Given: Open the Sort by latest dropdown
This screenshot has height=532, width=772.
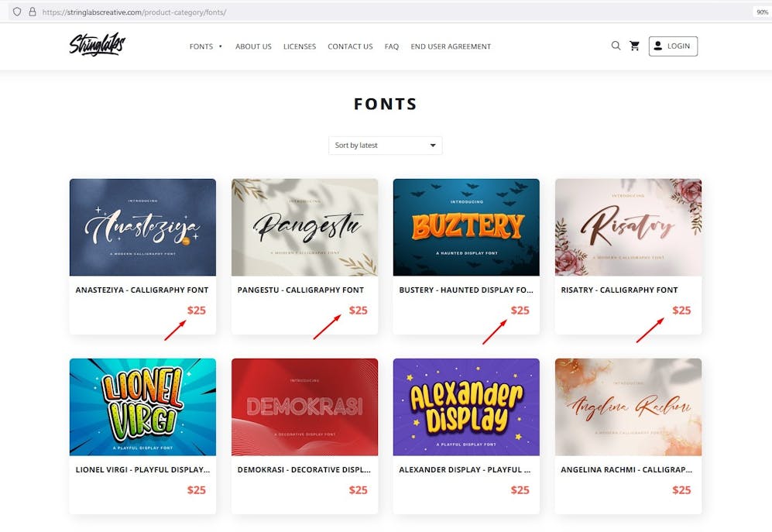Looking at the screenshot, I should (385, 146).
